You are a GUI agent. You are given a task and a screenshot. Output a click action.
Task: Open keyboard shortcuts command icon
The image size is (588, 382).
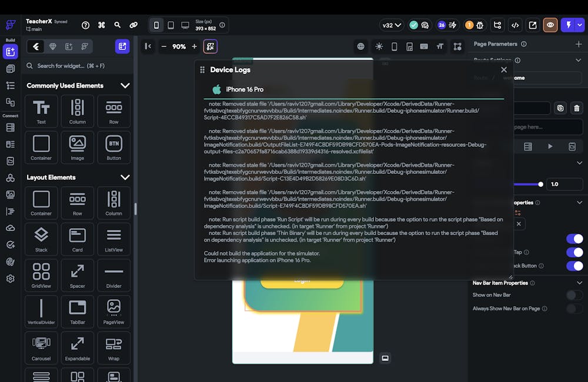pos(102,25)
